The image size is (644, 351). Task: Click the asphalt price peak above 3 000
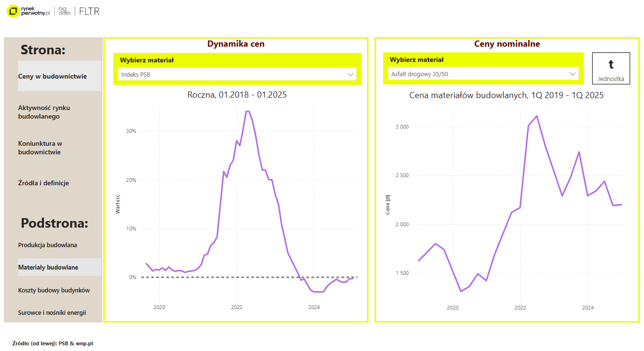tap(537, 116)
